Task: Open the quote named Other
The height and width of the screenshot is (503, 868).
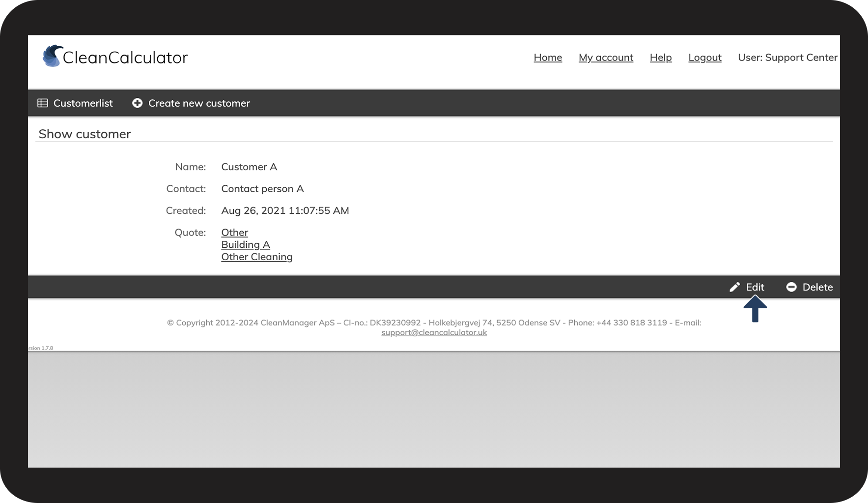Action: click(234, 233)
